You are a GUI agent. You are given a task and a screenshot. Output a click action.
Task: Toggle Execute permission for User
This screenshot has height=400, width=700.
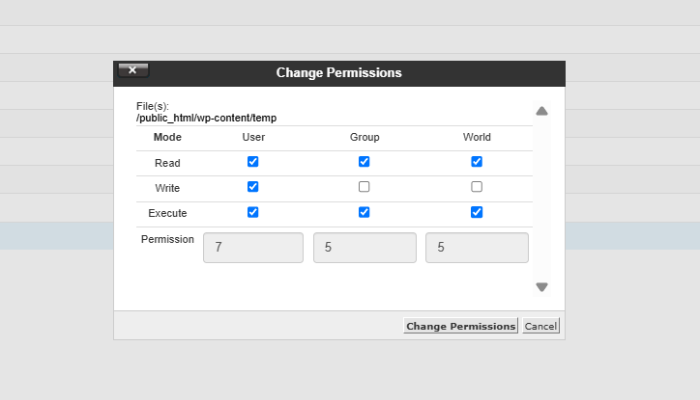click(x=253, y=212)
